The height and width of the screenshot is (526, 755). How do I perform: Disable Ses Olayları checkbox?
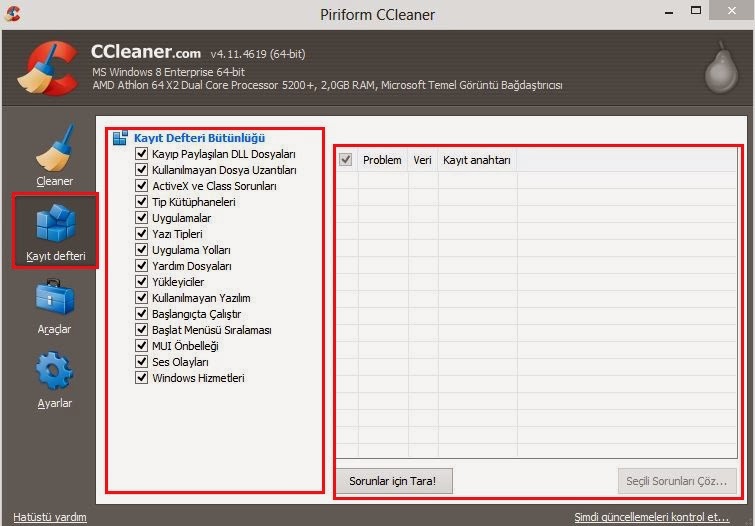[x=141, y=361]
